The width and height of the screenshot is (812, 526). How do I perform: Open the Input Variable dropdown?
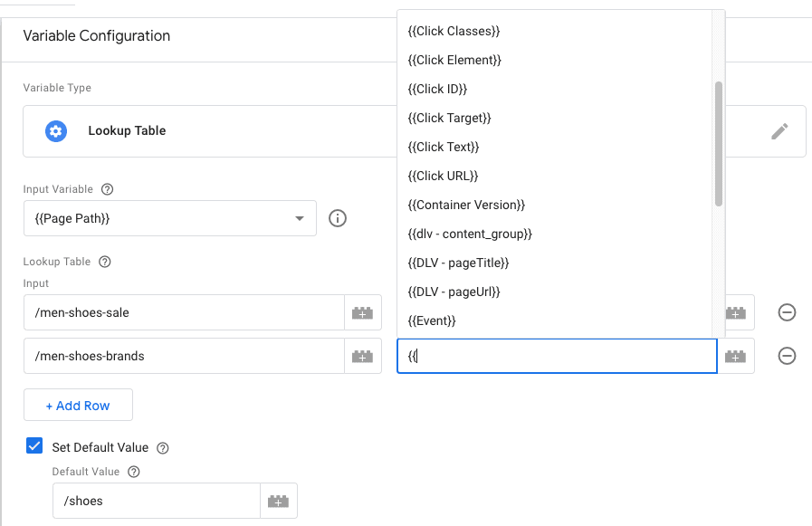(299, 218)
